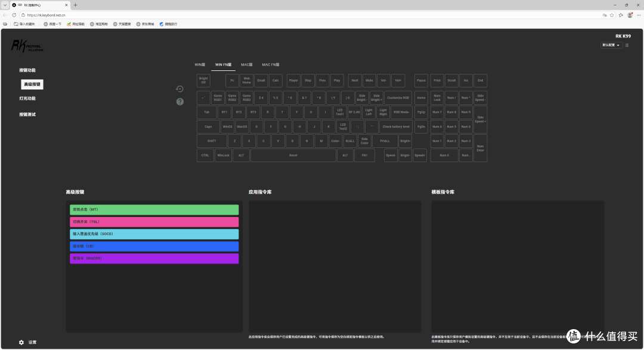Click the Side Color key
644x350 pixels.
click(364, 141)
